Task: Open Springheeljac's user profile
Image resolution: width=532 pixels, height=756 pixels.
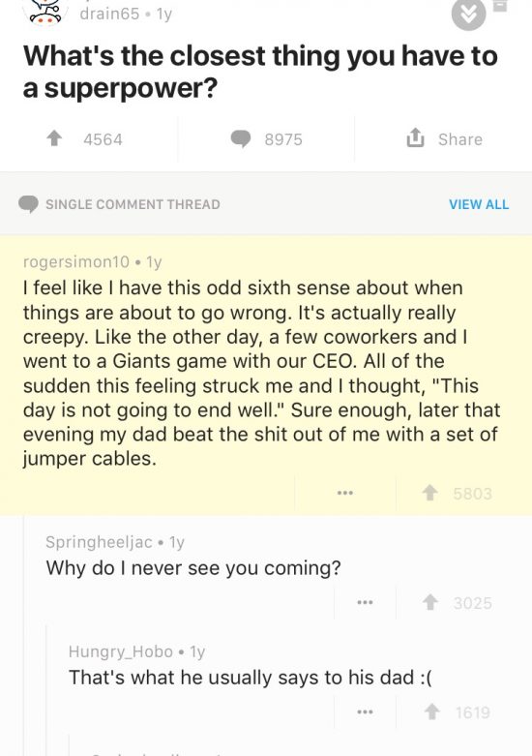Action: pos(99,542)
